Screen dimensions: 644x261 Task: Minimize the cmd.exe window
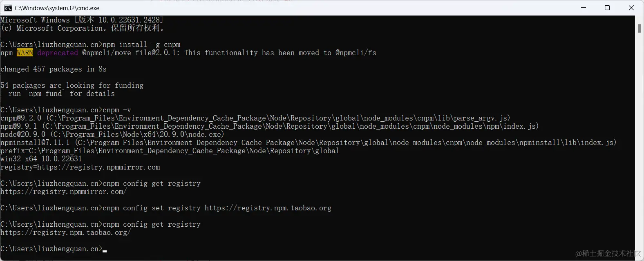583,8
